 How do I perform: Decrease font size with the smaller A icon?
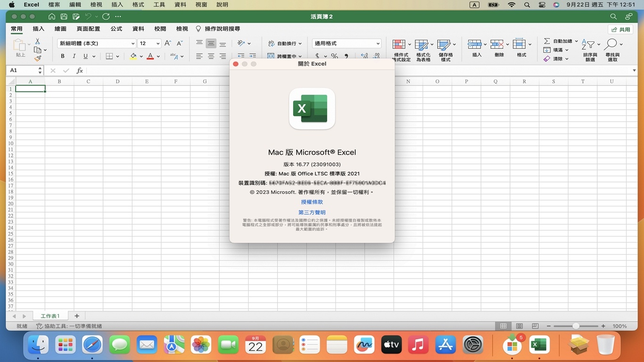180,43
